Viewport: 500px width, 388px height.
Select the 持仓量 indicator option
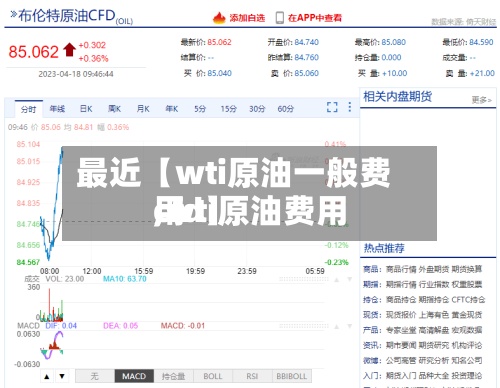pos(173,376)
